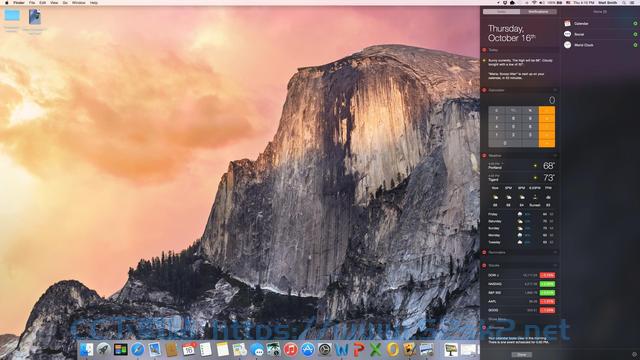Click the 5 key on Calculator widget
640x360 pixels.
(x=513, y=127)
